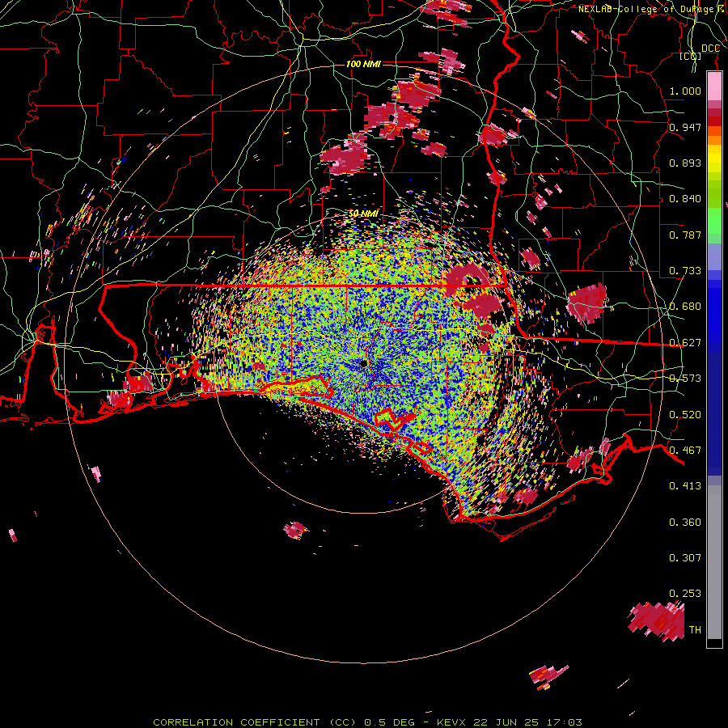Screen dimensions: 728x728
Task: Click the [CC] unit label
Action: point(691,57)
